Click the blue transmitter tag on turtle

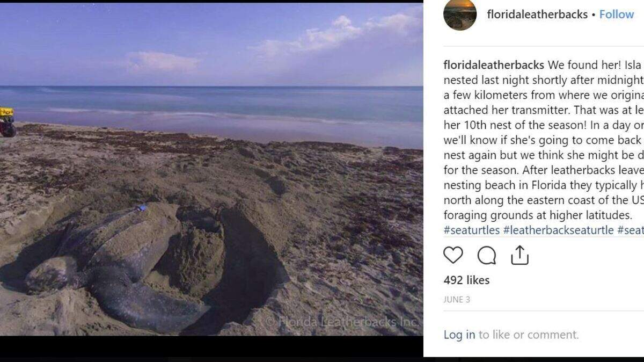[x=141, y=208]
